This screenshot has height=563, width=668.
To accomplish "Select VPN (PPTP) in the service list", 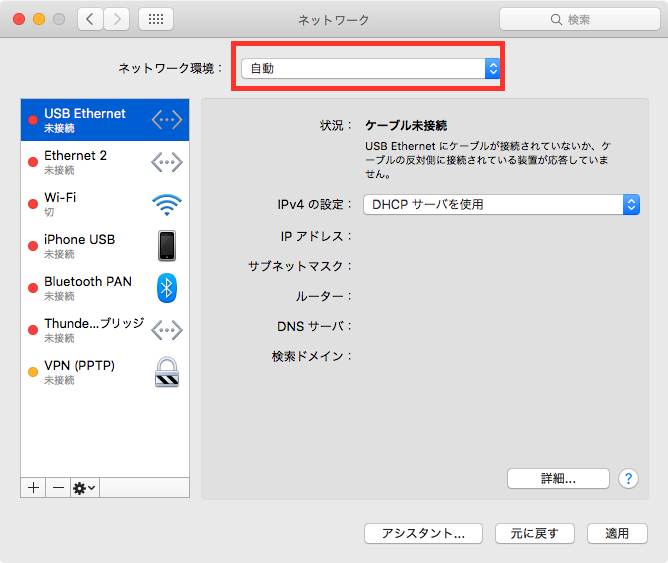I will (105, 372).
